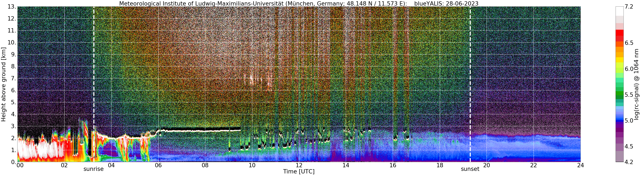Click the x-axis tick label 04
Viewport: 644px width, 176px height.
pos(111,165)
